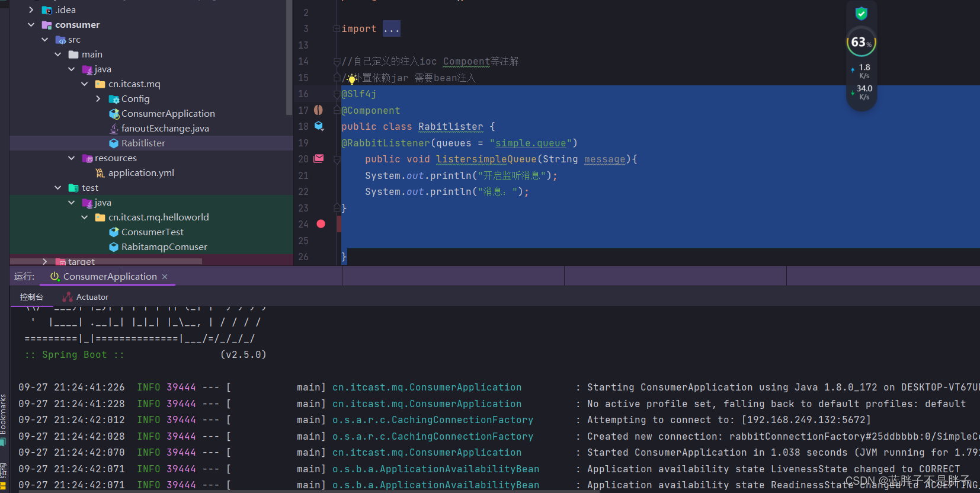Open the 控制台 console tab

point(32,297)
